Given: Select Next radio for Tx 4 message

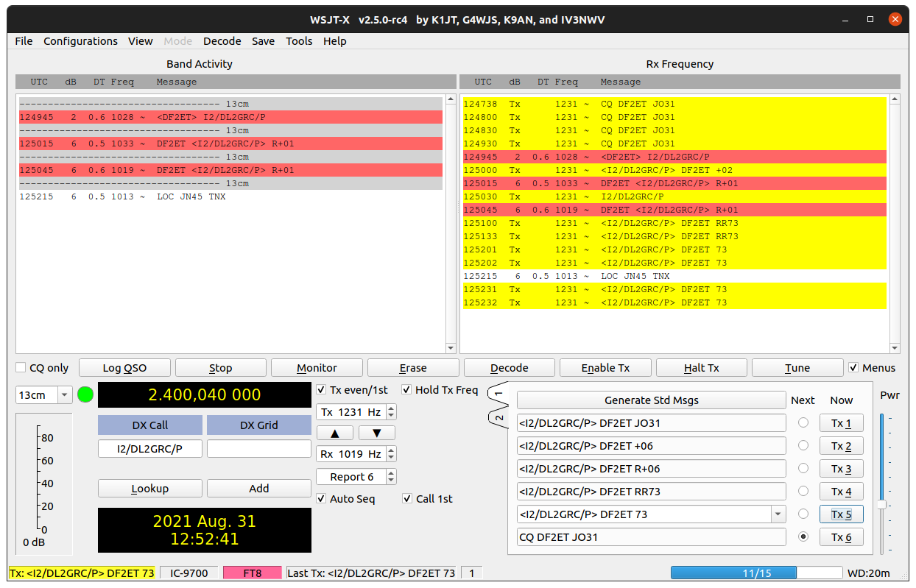Looking at the screenshot, I should coord(803,492).
